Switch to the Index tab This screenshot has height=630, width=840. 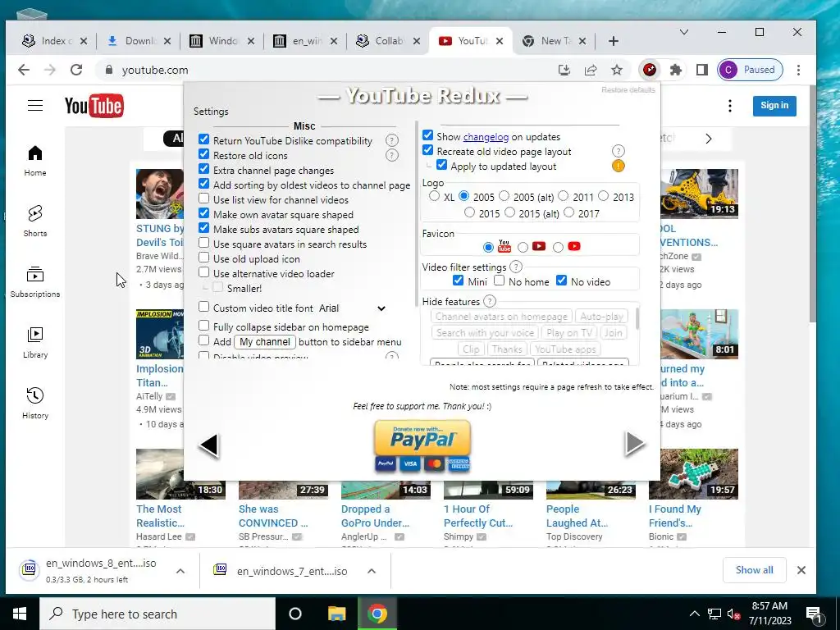(x=54, y=41)
